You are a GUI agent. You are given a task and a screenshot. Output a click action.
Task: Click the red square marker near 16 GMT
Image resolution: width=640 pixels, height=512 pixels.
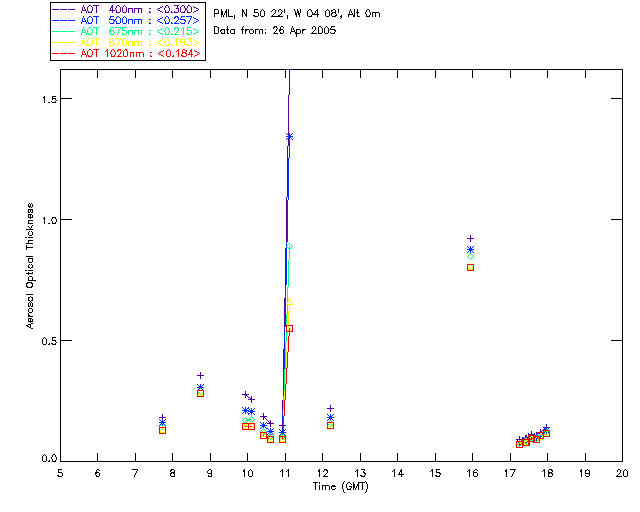471,267
